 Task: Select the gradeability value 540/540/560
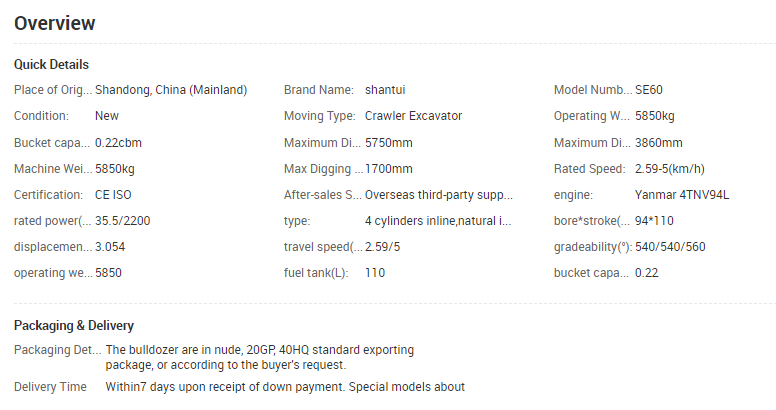[670, 247]
